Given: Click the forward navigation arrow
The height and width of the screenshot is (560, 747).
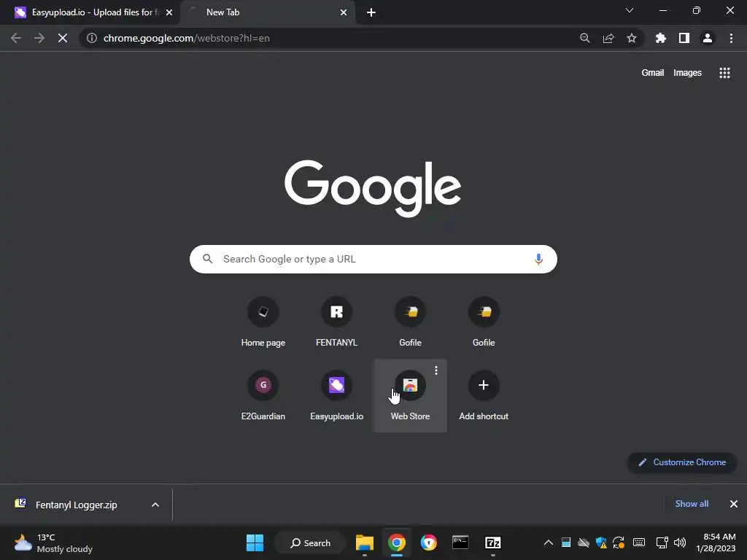Looking at the screenshot, I should pyautogui.click(x=39, y=38).
